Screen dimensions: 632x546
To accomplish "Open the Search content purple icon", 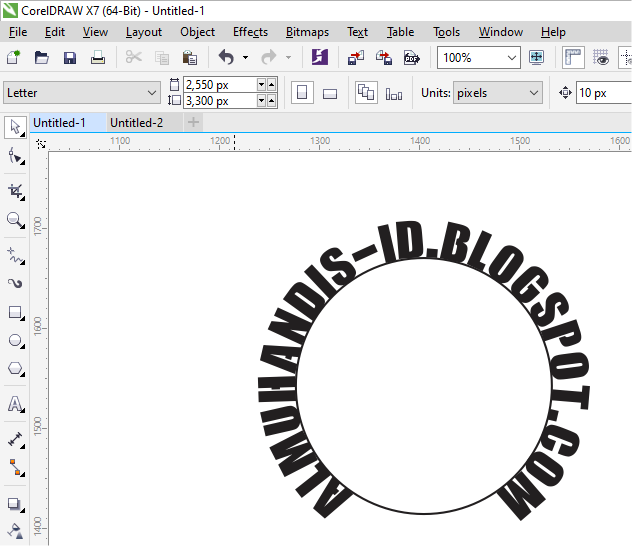I will tap(320, 57).
